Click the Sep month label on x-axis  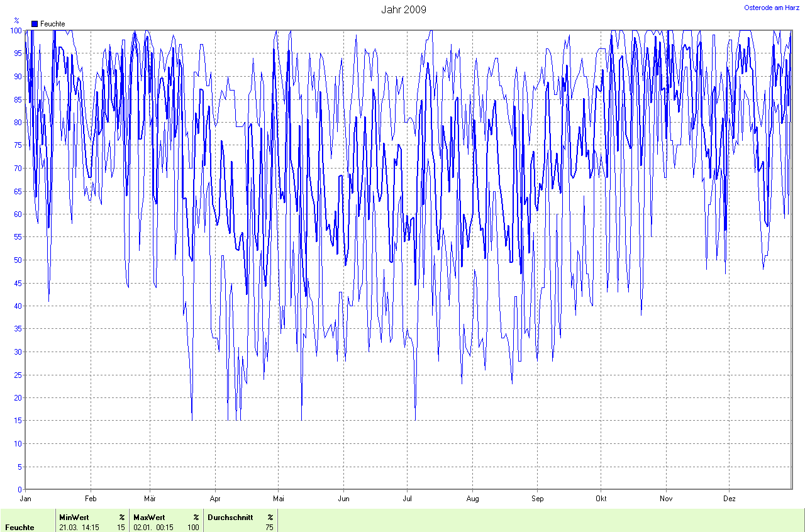click(x=537, y=499)
